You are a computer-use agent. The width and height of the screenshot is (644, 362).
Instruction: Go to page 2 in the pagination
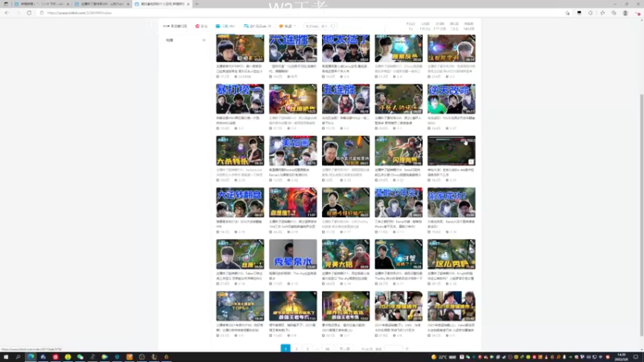[x=296, y=349]
